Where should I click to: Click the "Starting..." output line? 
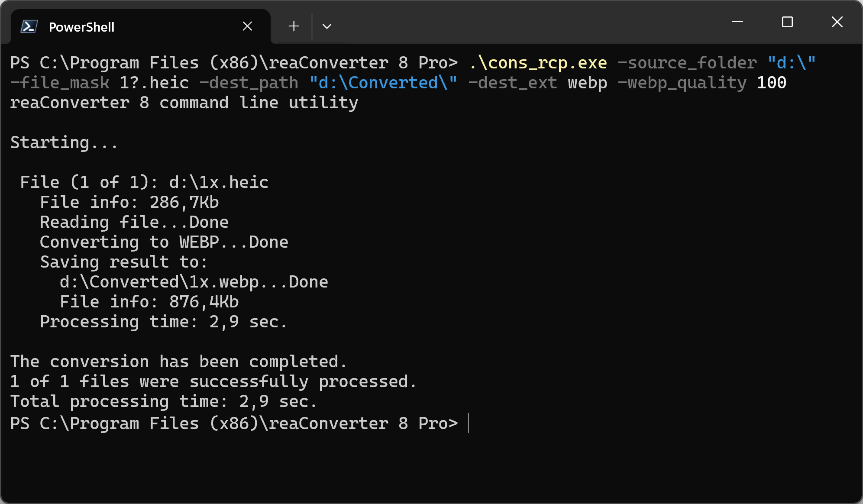pyautogui.click(x=64, y=142)
